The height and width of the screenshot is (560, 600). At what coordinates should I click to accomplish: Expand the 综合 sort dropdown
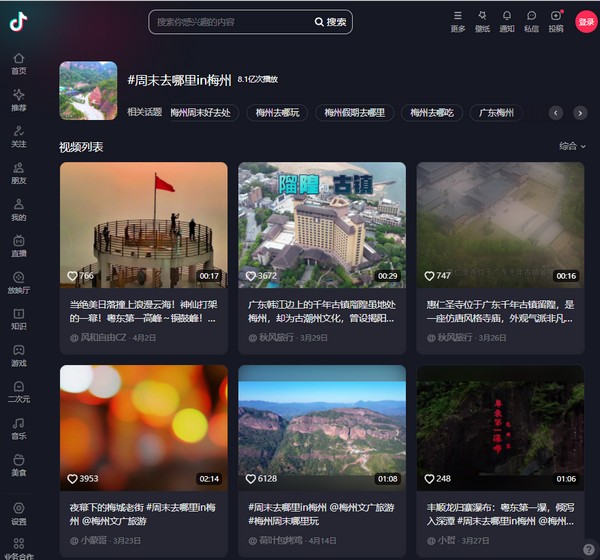pyautogui.click(x=572, y=146)
